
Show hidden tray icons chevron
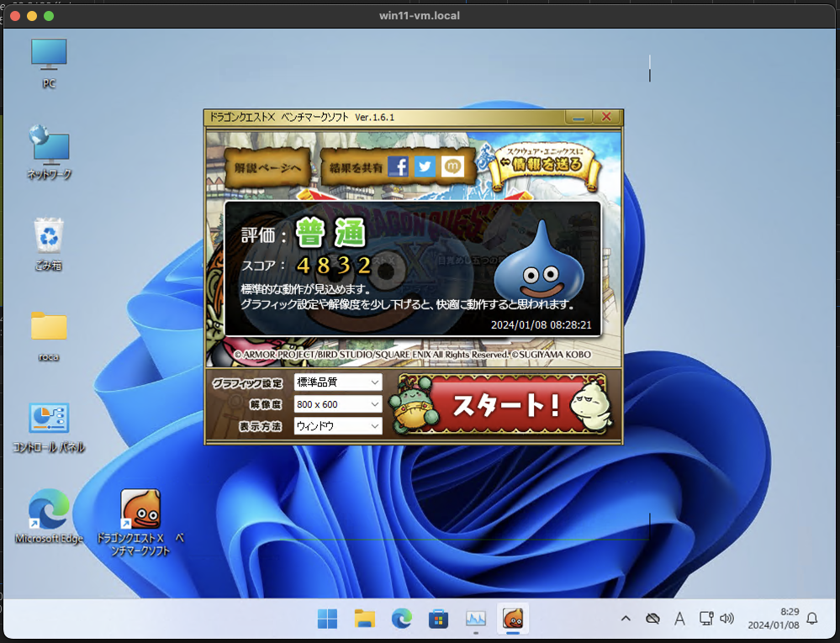[x=626, y=619]
